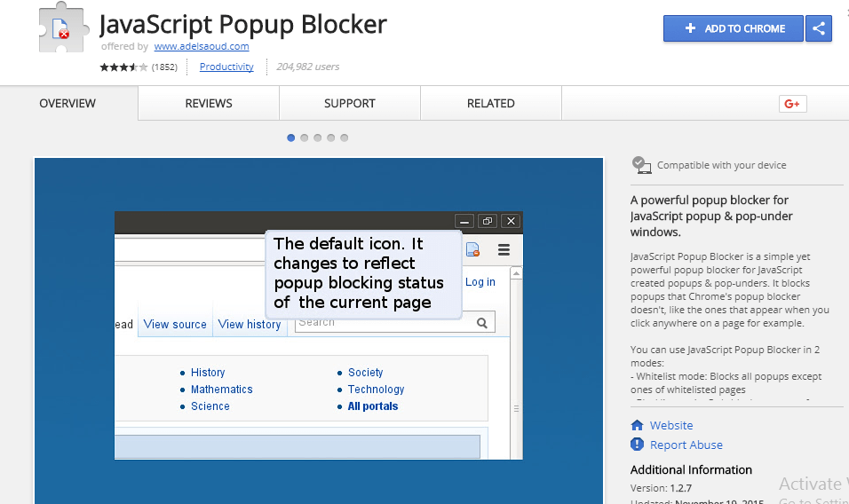This screenshot has width=849, height=504.
Task: Click the Report Abuse exclamation icon
Action: 637,445
